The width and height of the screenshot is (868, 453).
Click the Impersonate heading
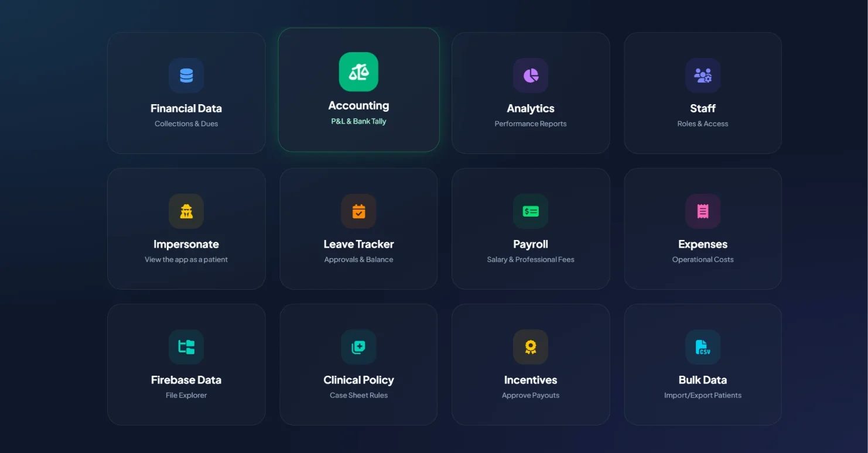pos(186,244)
